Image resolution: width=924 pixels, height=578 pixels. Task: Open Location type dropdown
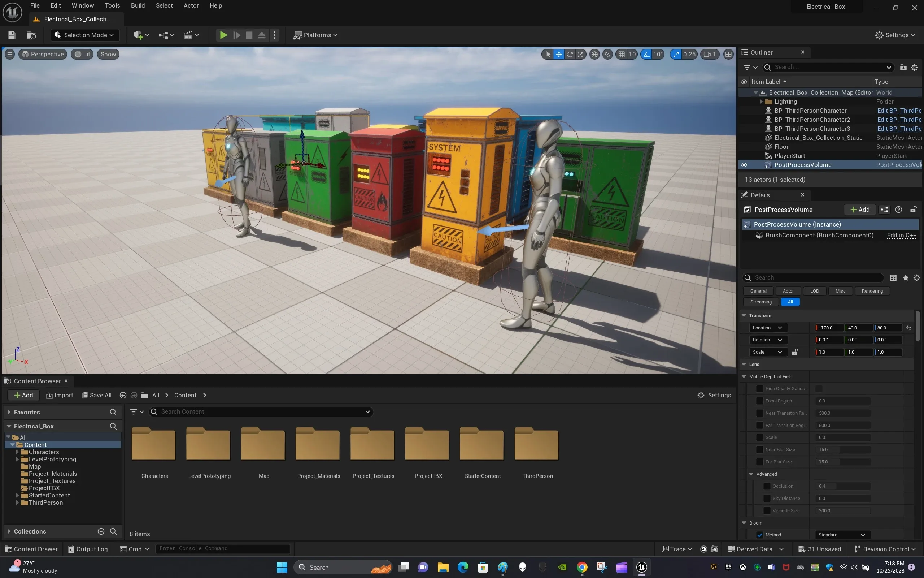click(768, 328)
